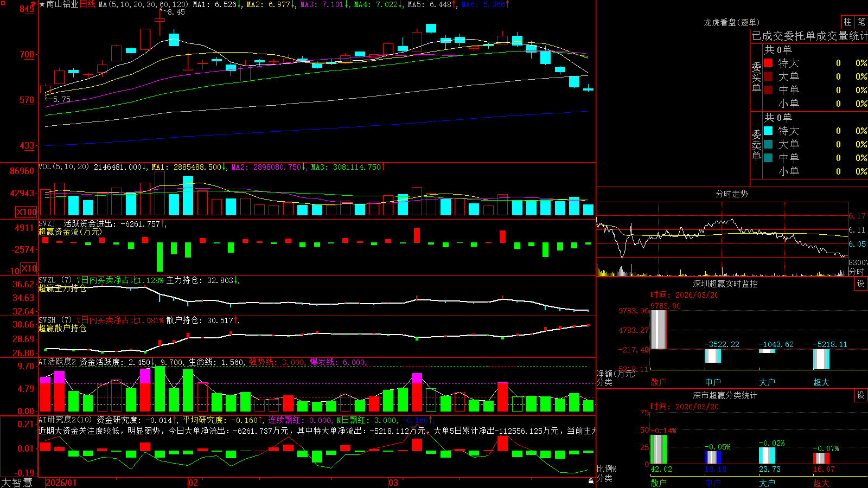Click the -5218.11 超大 net value
The image size is (868, 488).
(830, 344)
